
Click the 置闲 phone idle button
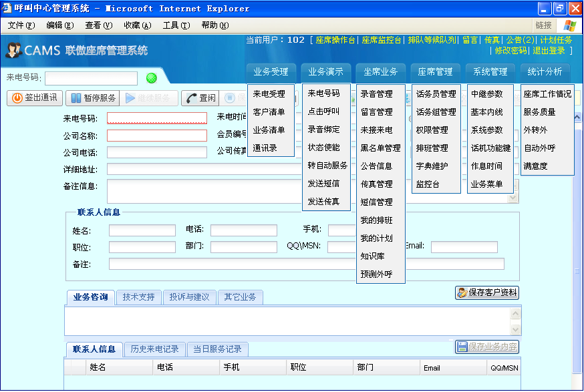(x=201, y=98)
